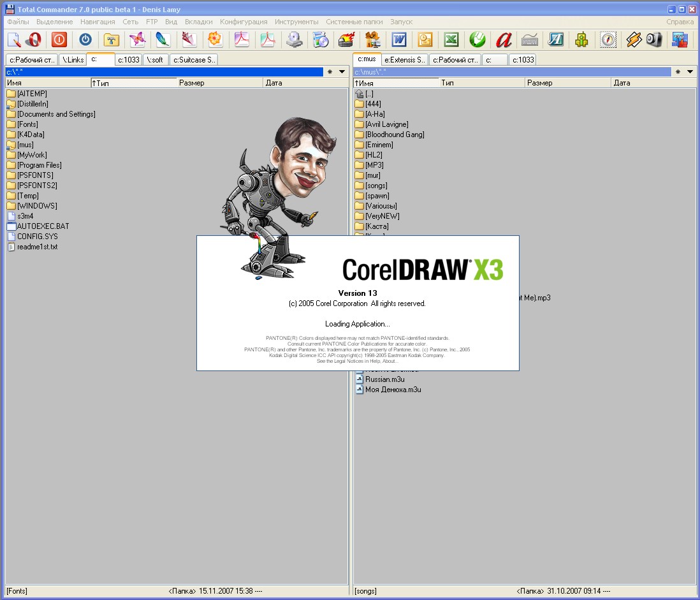Select the [Bloodhound Gang] folder

point(390,135)
